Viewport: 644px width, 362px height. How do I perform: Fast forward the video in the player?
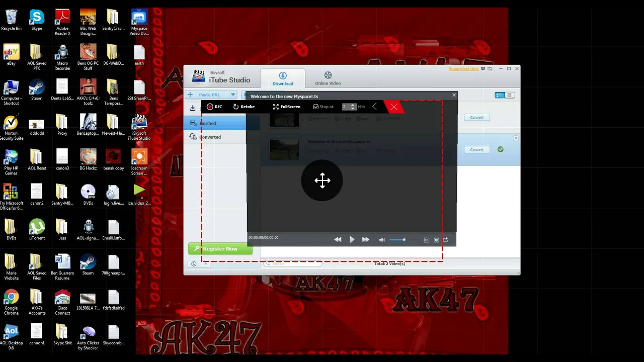pos(366,240)
